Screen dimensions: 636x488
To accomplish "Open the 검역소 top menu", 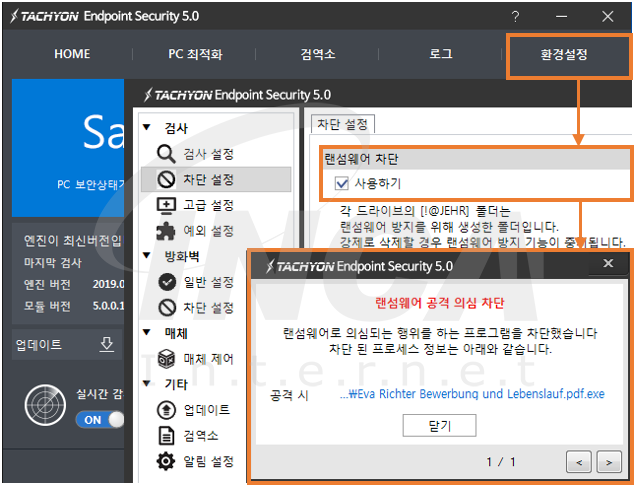I will pyautogui.click(x=318, y=54).
